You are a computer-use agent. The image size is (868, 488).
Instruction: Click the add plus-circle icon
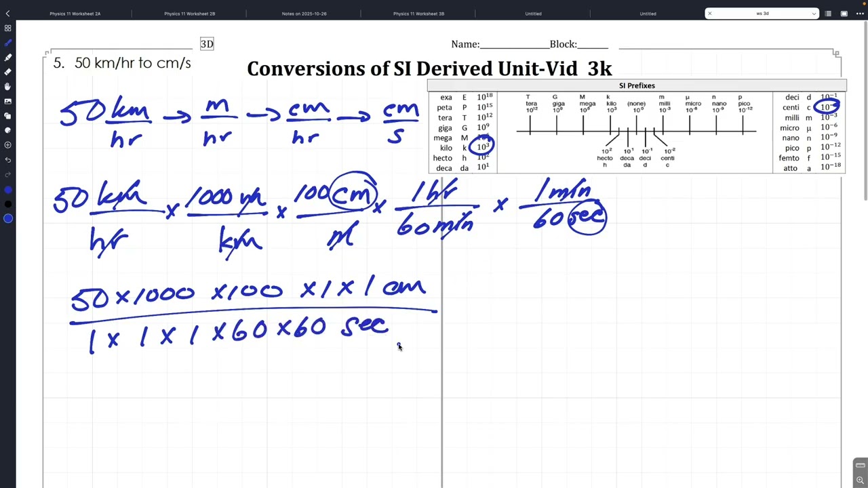(7, 145)
